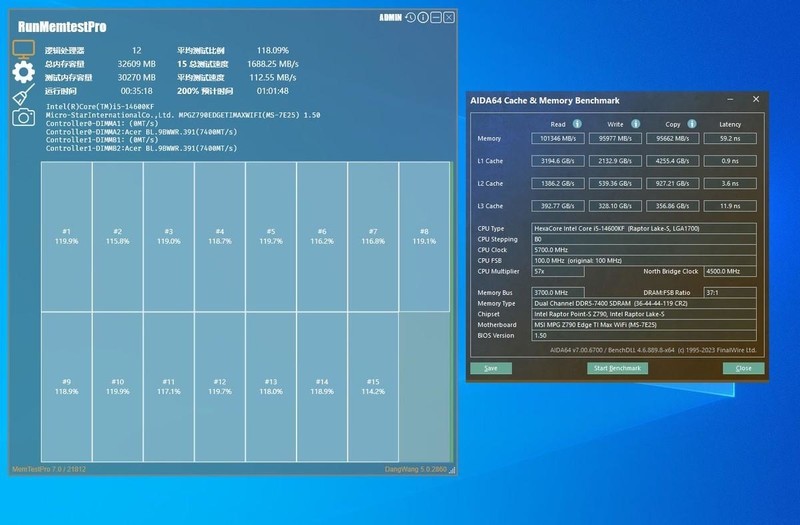Click the run time value 00:35:18
Screen dimensions: 800x525
tap(136, 91)
